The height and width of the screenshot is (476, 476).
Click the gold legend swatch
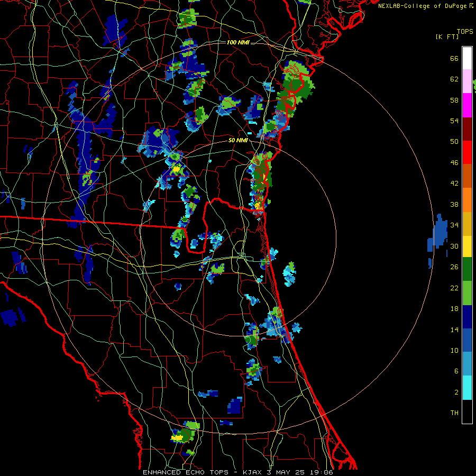[x=467, y=224]
